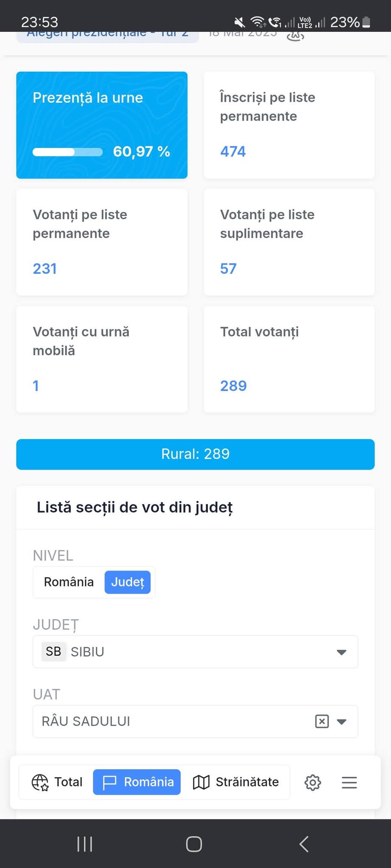Click the Rural: 289 bar

tap(195, 454)
